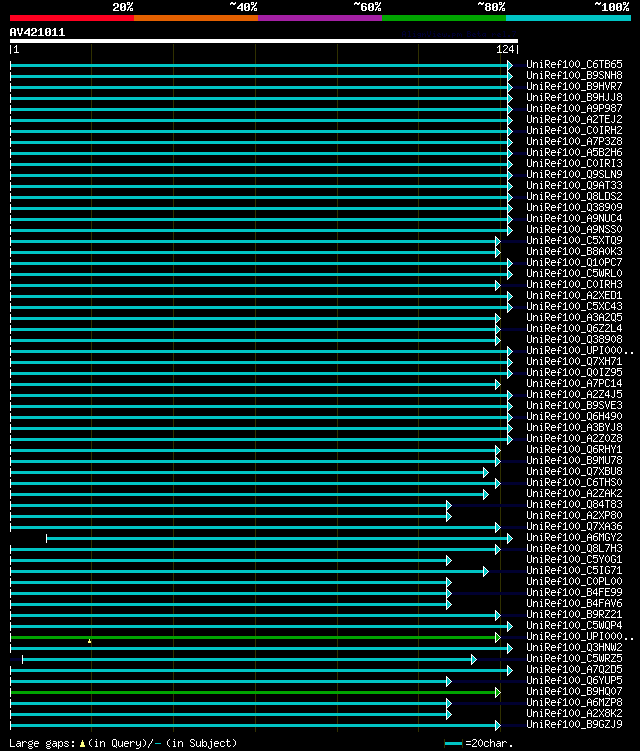Image resolution: width=640 pixels, height=751 pixels.
Task: Click the red 20% identity legend segment
Action: [72, 18]
